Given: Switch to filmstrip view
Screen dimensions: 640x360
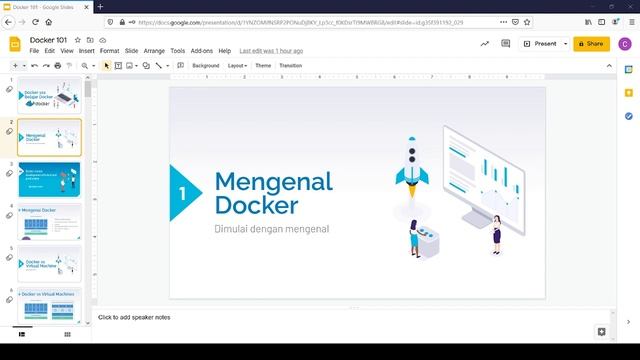Looking at the screenshot, I should [x=22, y=334].
